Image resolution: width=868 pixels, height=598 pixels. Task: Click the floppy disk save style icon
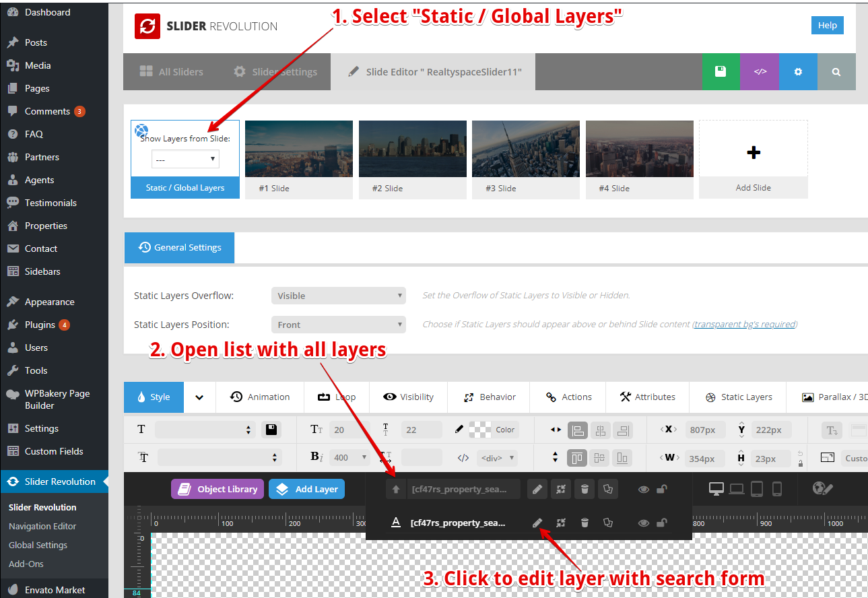pos(271,430)
